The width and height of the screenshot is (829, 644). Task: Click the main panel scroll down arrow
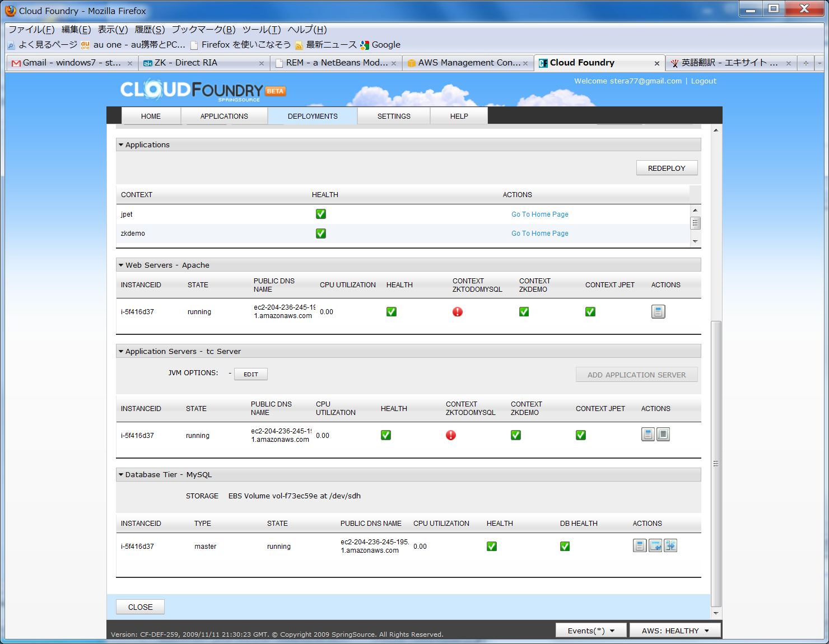point(716,614)
